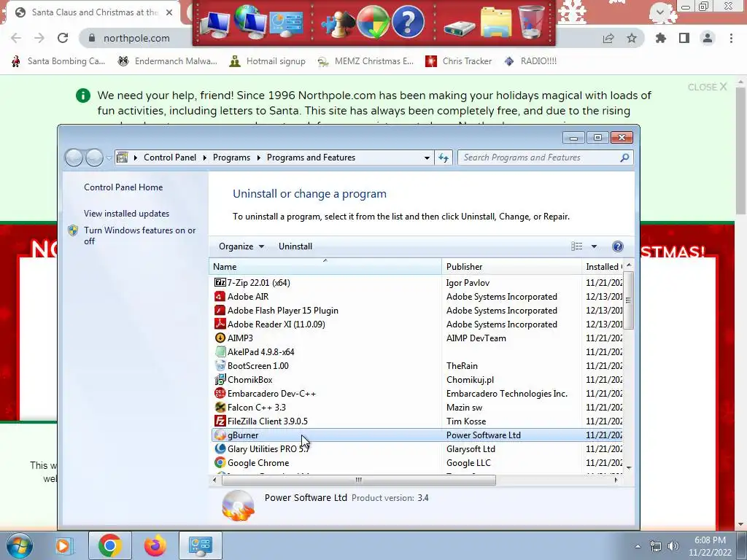Click the Embarcadero Dev-C++ icon

220,393
